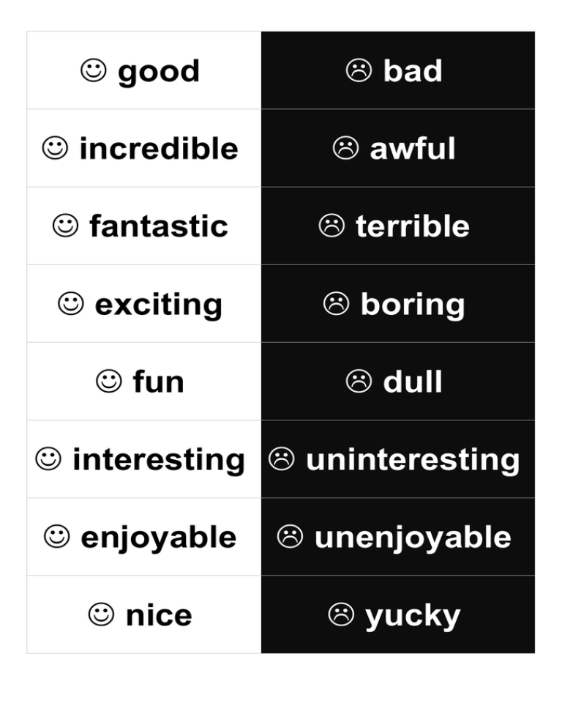Click the smiley face beside "nice"
The width and height of the screenshot is (562, 728).
click(x=101, y=614)
